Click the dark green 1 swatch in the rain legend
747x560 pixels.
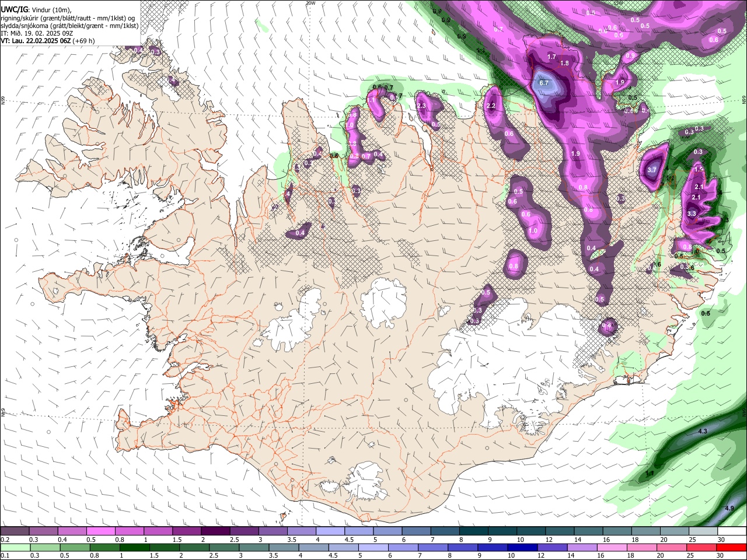coord(135,548)
